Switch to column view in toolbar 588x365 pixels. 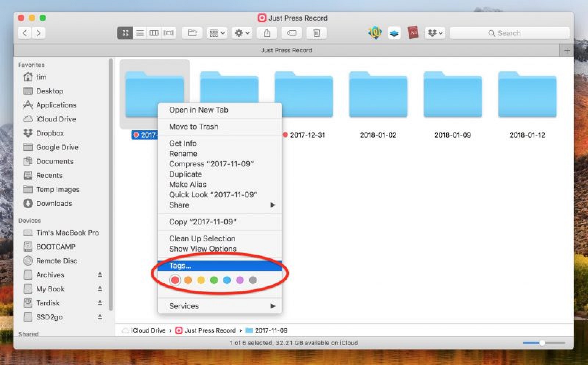point(154,33)
